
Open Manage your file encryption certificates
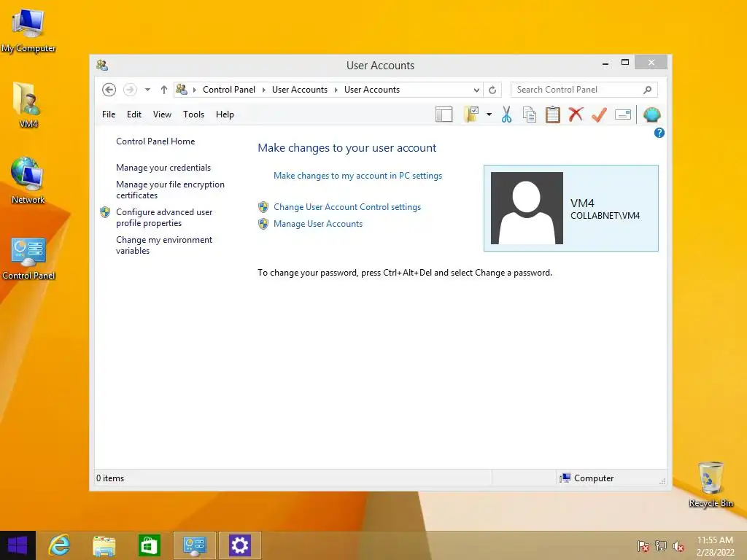(x=170, y=190)
